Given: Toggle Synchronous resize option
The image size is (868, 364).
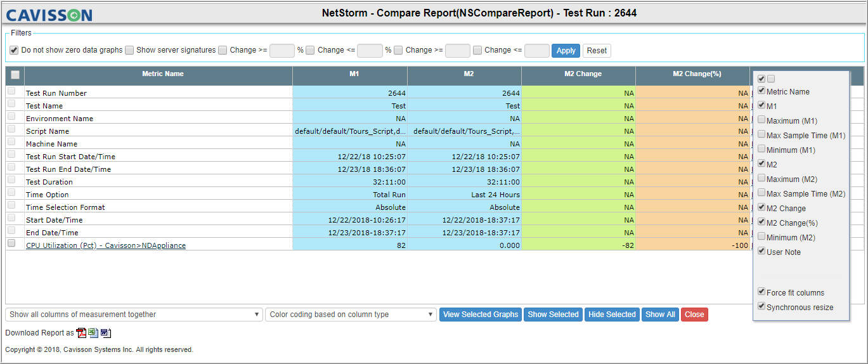Looking at the screenshot, I should (761, 306).
